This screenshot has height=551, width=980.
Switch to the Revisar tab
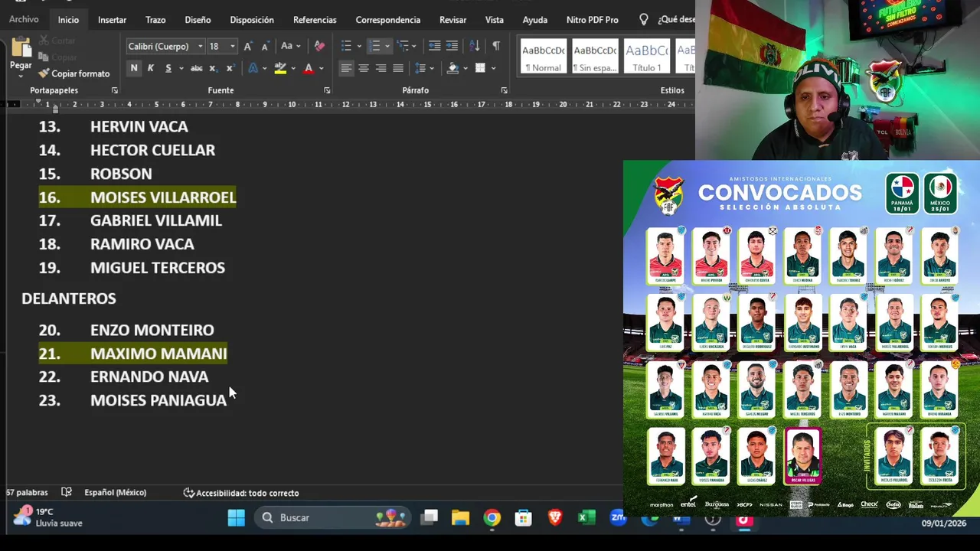pyautogui.click(x=452, y=20)
